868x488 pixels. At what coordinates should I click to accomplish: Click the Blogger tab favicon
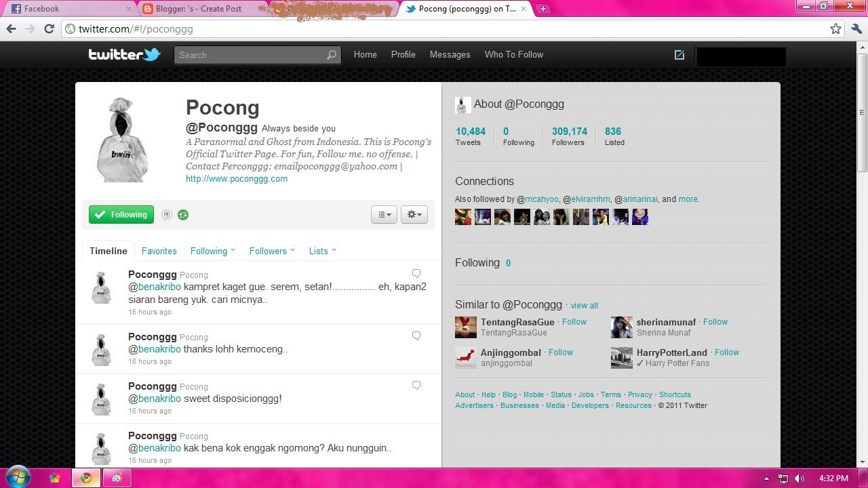pyautogui.click(x=146, y=9)
